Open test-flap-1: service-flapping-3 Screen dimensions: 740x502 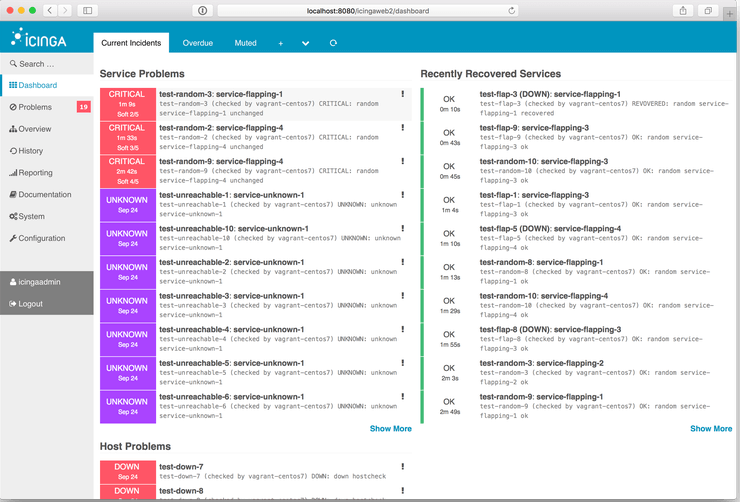(534, 195)
